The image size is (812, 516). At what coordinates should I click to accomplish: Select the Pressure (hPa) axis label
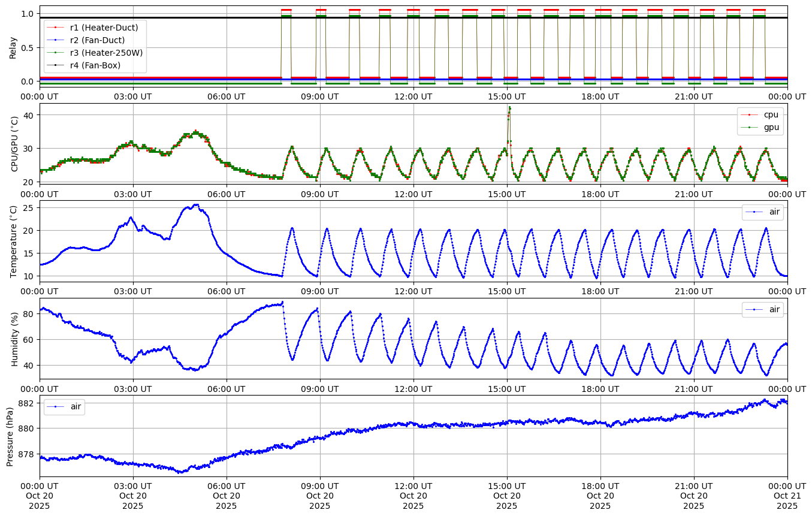pyautogui.click(x=10, y=436)
